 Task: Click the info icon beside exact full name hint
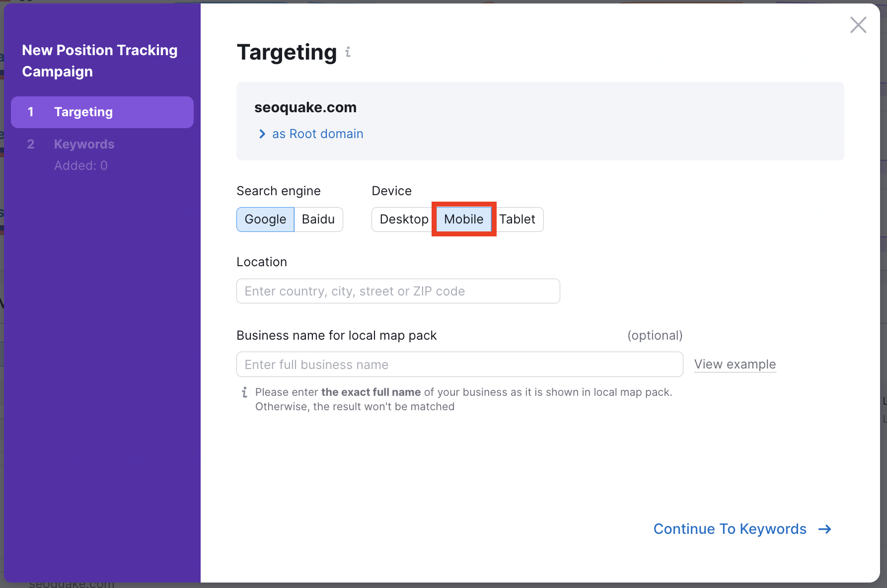tap(244, 392)
